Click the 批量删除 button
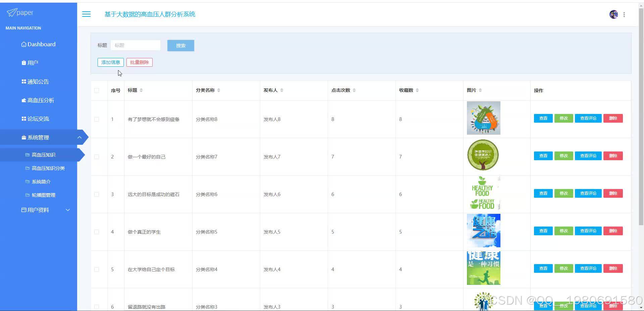 (140, 62)
